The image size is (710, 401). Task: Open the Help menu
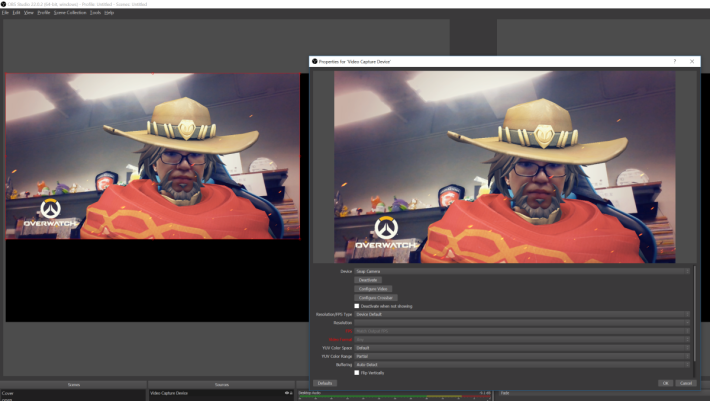109,13
